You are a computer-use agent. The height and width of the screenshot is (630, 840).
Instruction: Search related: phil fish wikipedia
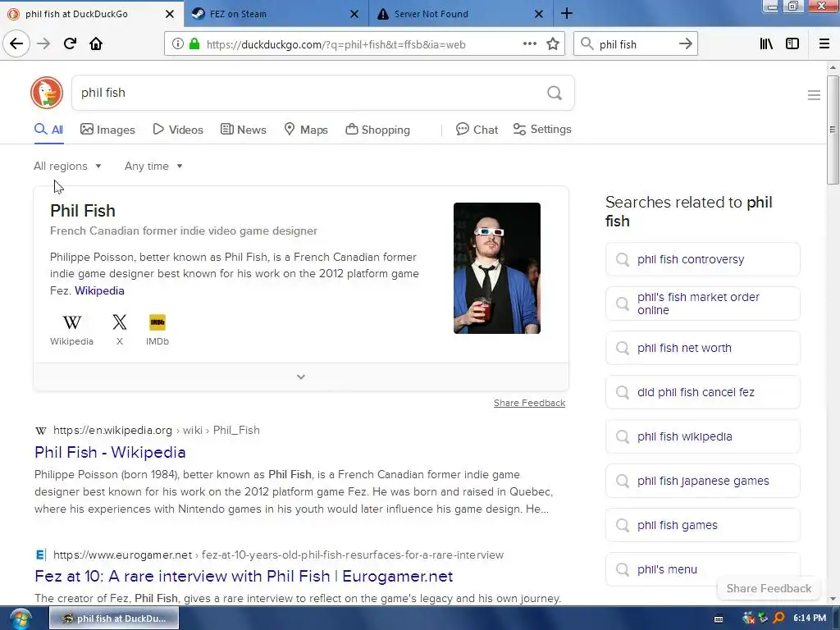(703, 436)
